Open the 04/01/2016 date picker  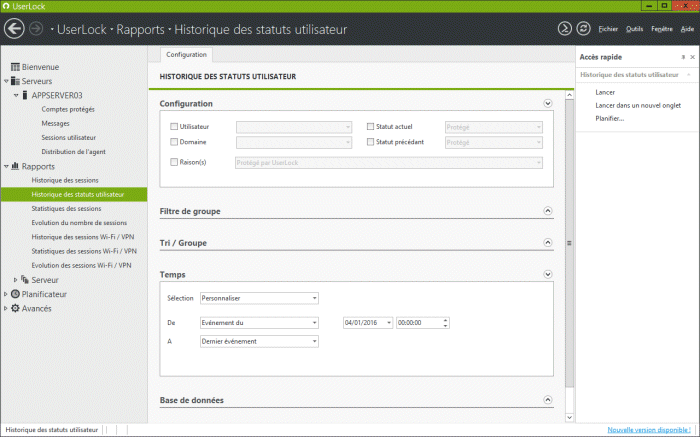(x=389, y=322)
